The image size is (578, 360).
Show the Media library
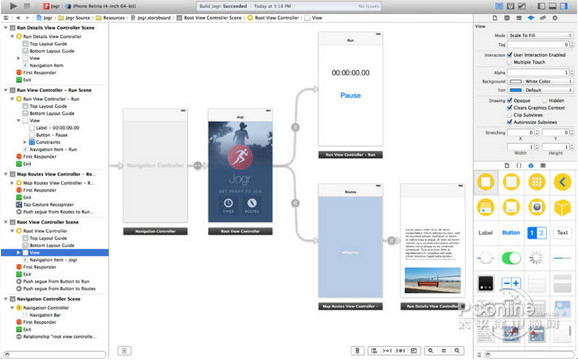[543, 166]
